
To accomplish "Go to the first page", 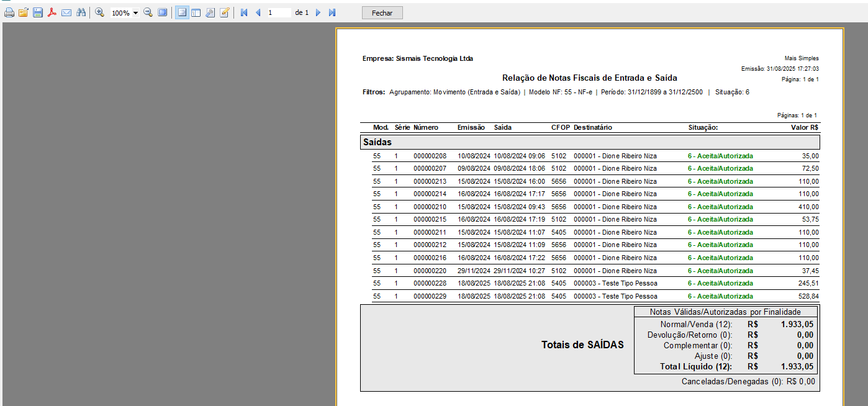I will coord(244,12).
